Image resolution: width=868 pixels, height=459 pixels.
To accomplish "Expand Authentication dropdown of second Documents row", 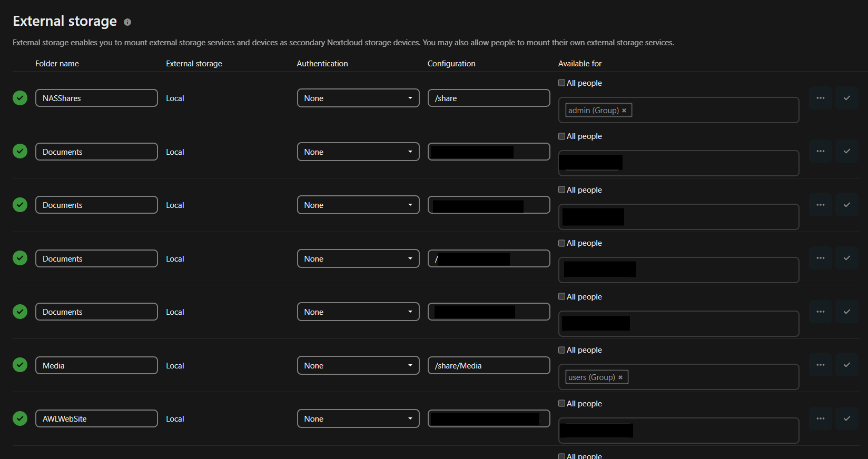I will 358,205.
